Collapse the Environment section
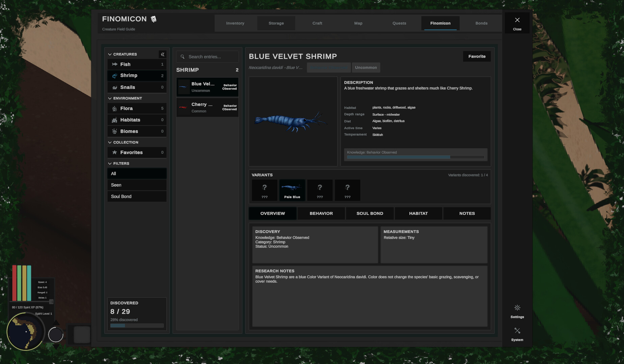The image size is (624, 364). [110, 98]
